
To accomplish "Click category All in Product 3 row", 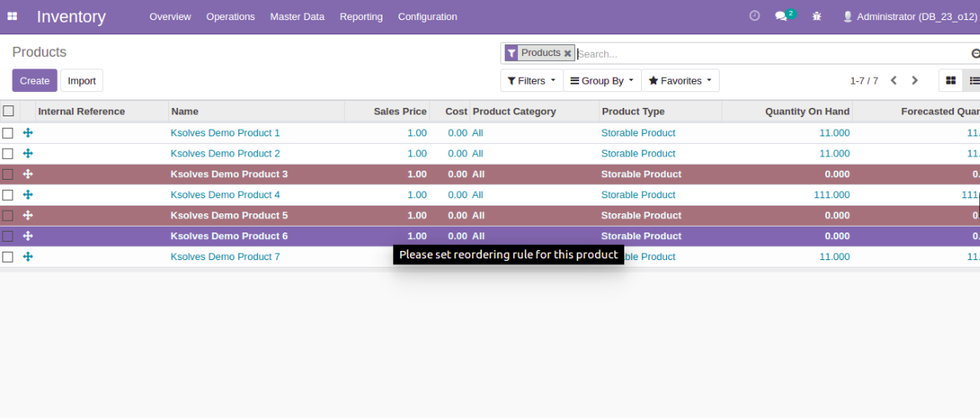I will (478, 174).
